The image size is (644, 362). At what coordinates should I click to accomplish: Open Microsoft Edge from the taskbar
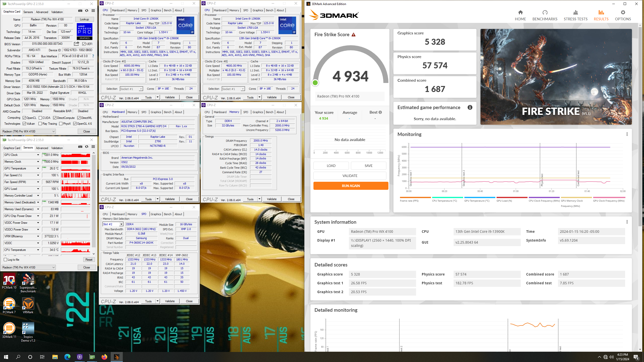coord(67,357)
